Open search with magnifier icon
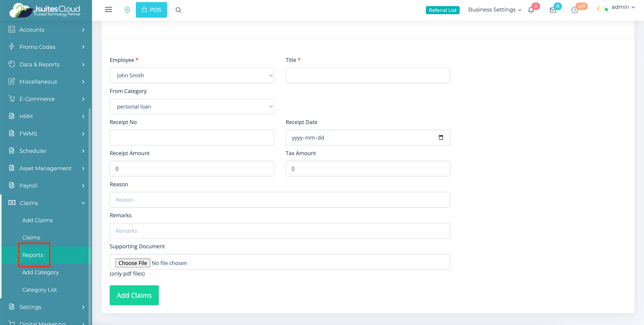 pyautogui.click(x=178, y=10)
